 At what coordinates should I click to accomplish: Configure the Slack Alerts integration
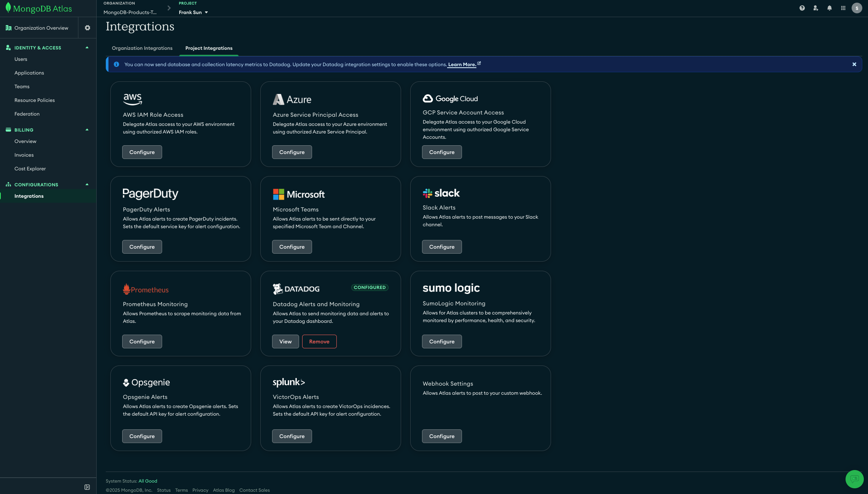[x=441, y=247]
